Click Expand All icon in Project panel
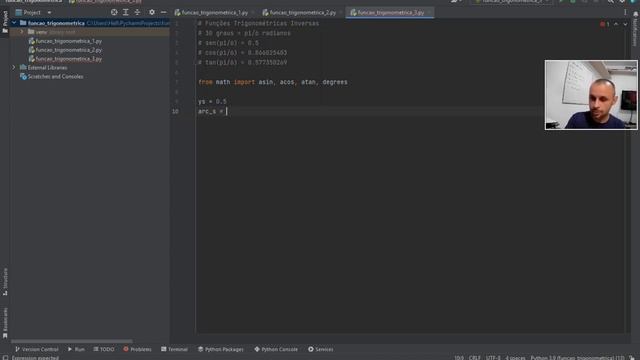640x360 pixels. [x=126, y=13]
